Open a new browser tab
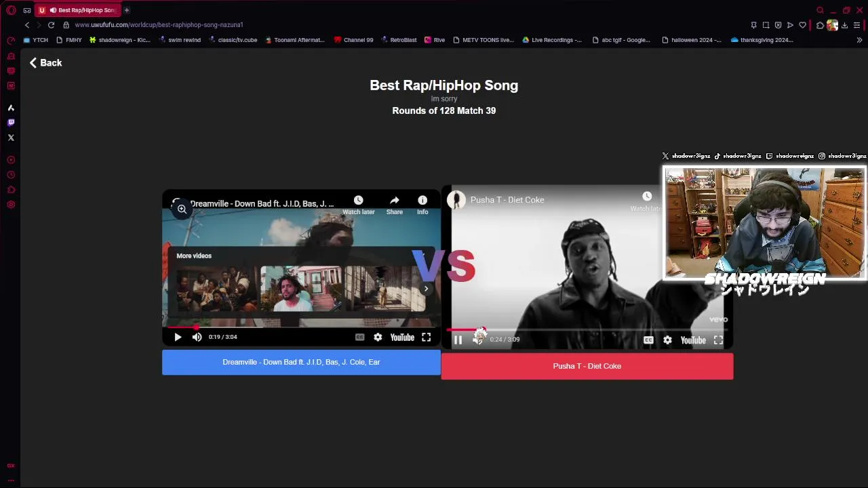868x488 pixels. click(127, 10)
